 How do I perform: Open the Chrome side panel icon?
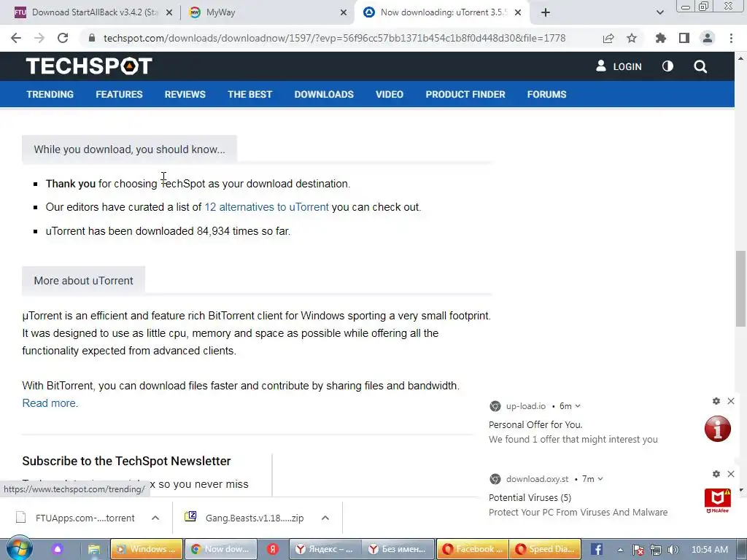pyautogui.click(x=684, y=38)
